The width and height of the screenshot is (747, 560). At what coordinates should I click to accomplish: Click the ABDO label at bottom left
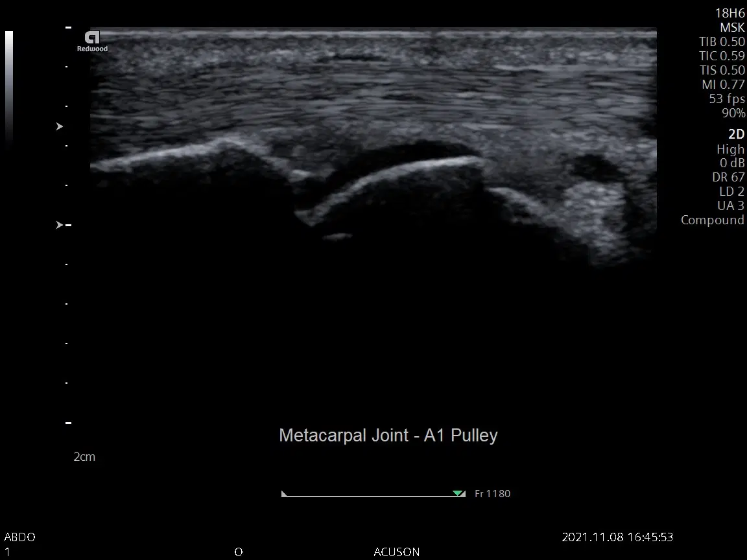coord(19,537)
